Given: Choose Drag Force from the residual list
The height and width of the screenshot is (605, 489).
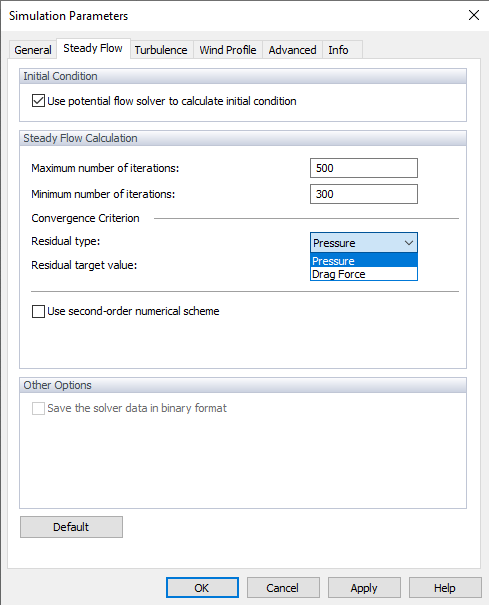Looking at the screenshot, I should pyautogui.click(x=364, y=274).
